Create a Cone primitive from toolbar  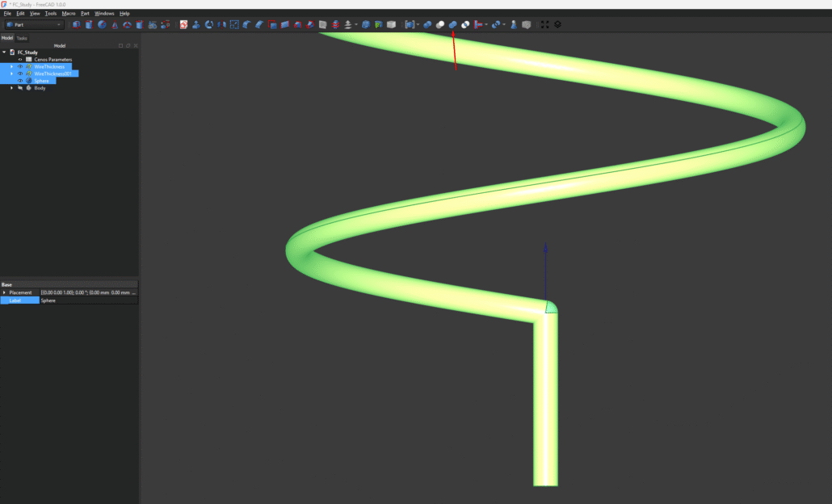coord(115,24)
